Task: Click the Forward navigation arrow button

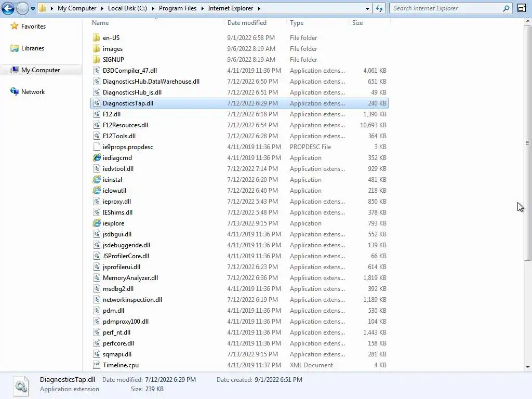Action: click(x=22, y=8)
